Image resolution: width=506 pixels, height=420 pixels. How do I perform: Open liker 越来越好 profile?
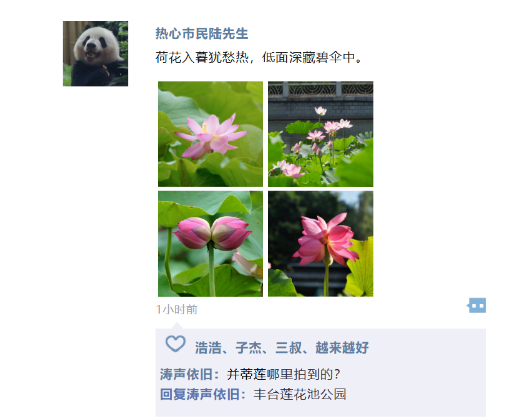point(342,347)
